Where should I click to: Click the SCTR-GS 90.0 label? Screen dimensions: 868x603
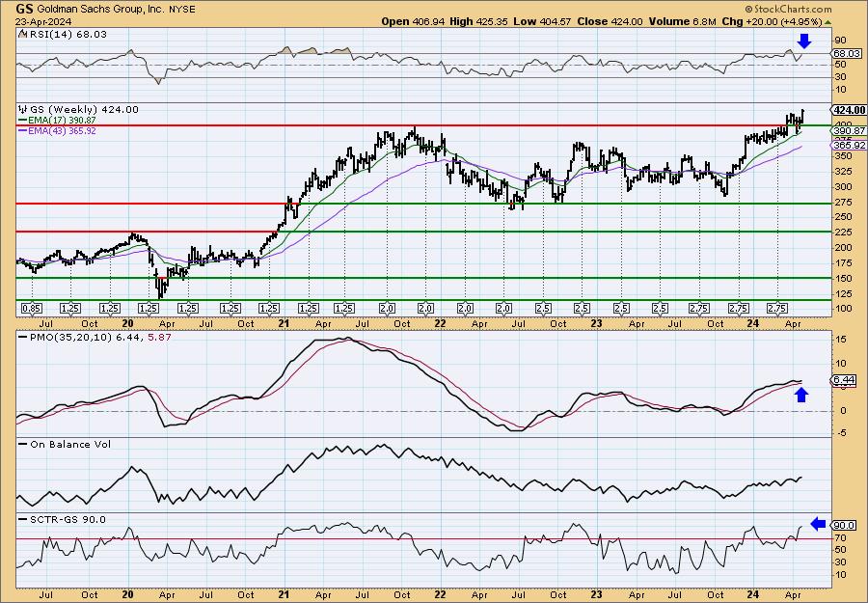(x=67, y=519)
